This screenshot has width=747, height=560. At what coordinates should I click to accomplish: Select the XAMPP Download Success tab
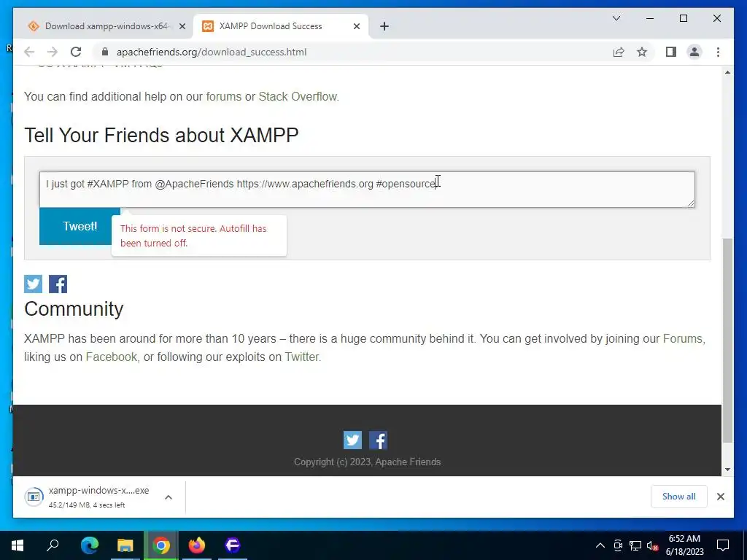280,26
